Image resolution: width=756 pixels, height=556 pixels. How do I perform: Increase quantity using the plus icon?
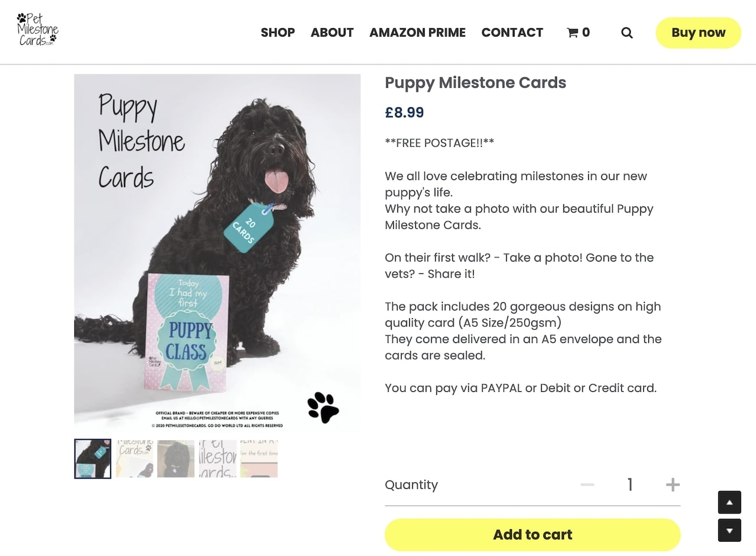tap(673, 484)
